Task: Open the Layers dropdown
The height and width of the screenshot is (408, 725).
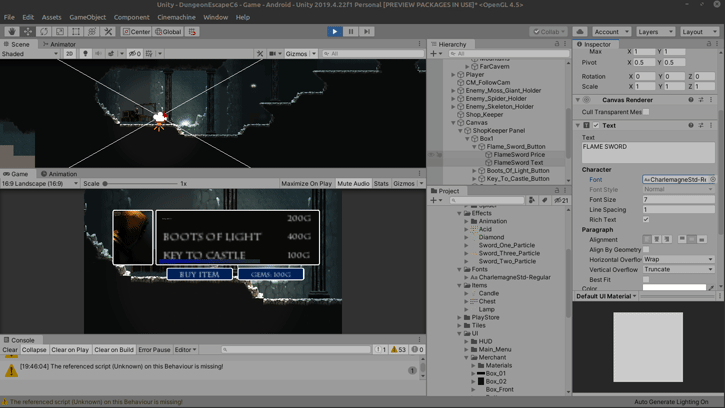Action: pyautogui.click(x=655, y=31)
